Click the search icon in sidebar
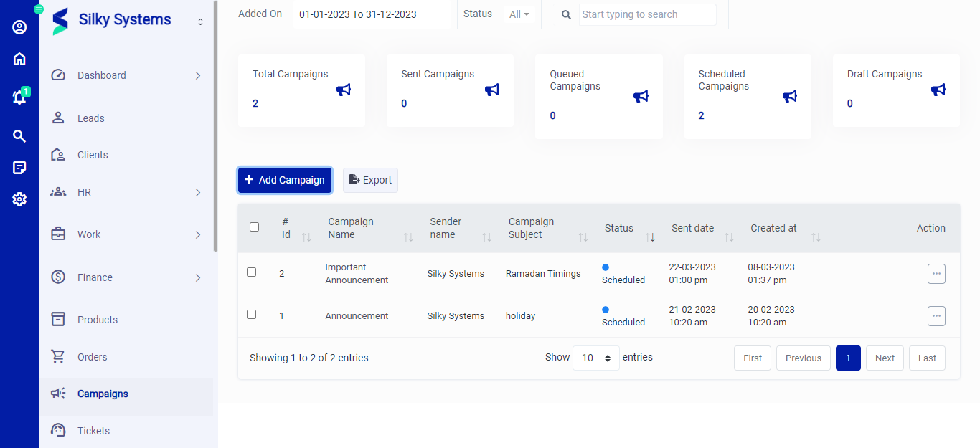 click(x=19, y=135)
